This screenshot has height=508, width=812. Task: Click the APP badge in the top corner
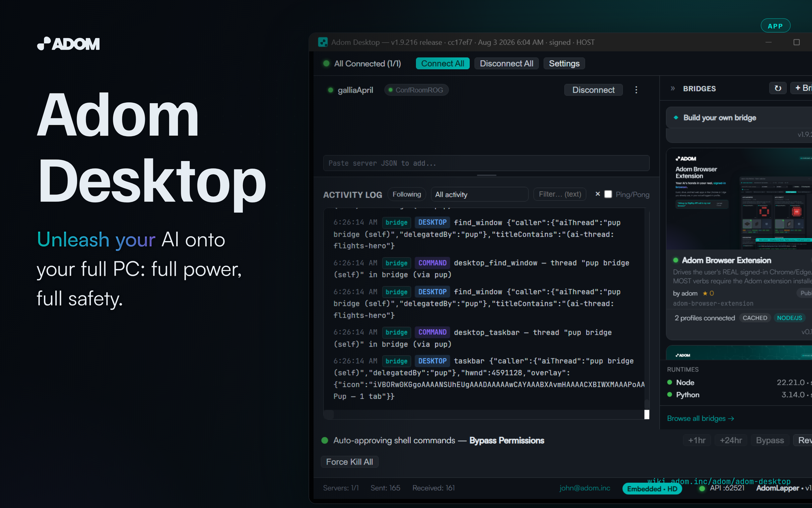pos(775,26)
